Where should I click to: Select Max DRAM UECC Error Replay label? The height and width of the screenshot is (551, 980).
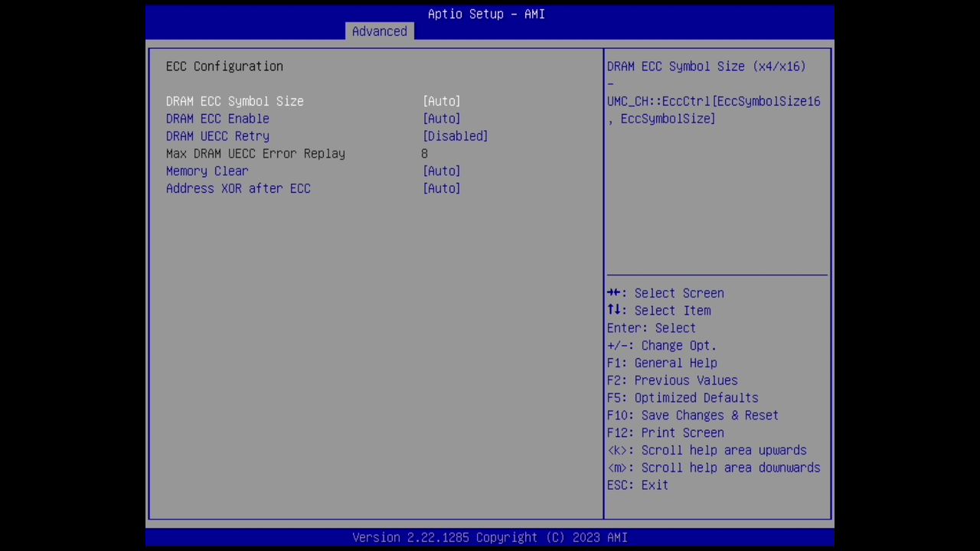point(256,154)
